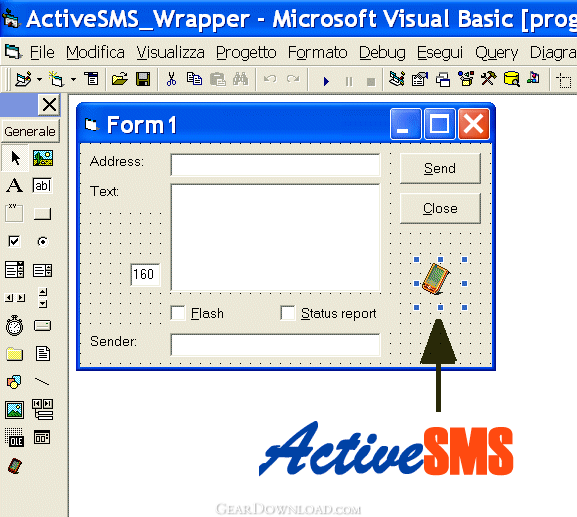The image size is (577, 517).
Task: Select the vertical scrollbar control tool
Action: [x=43, y=298]
